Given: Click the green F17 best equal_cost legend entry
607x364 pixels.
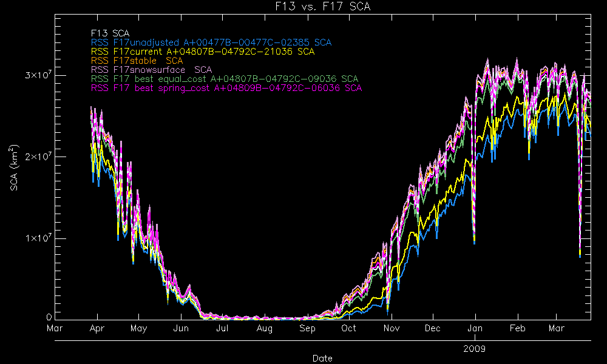Looking at the screenshot, I should pos(224,79).
